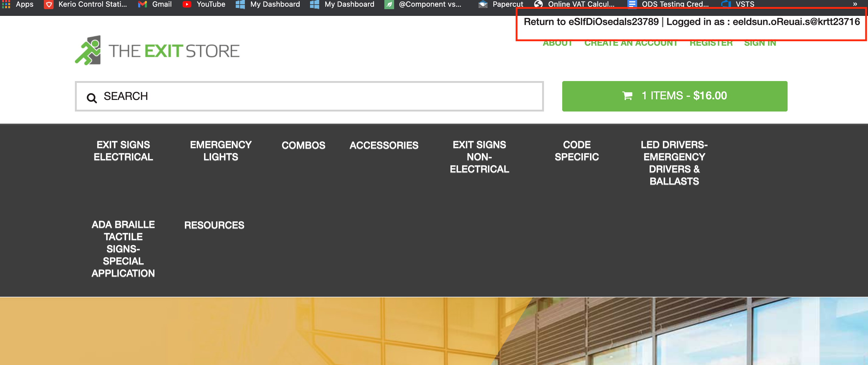The image size is (868, 365).
Task: Click the Apps grid icon in bookmarks bar
Action: coord(6,4)
